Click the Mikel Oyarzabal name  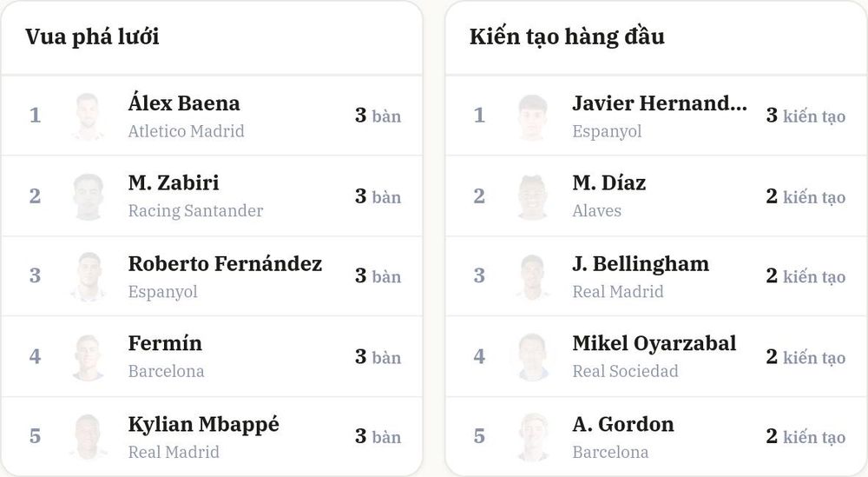click(x=654, y=343)
